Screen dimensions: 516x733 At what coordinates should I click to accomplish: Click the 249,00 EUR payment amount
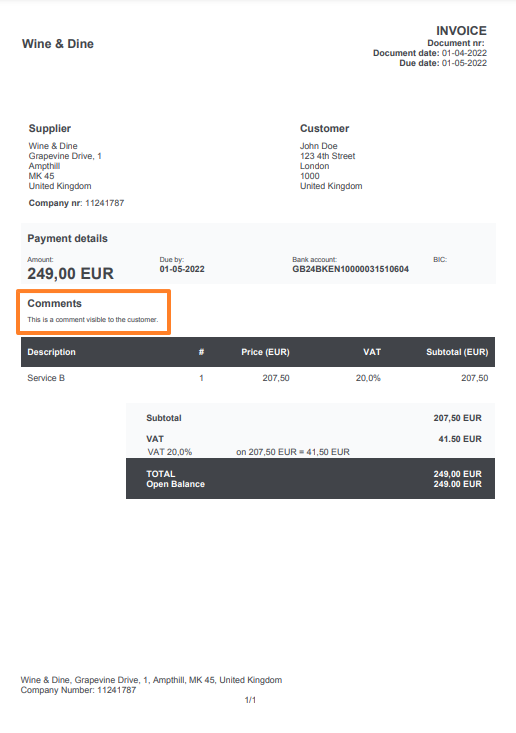point(70,273)
